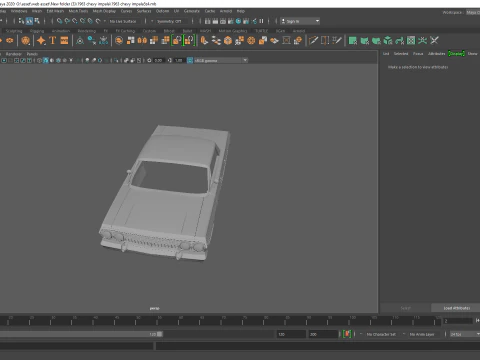The image size is (480, 360).
Task: Open the Mesh Tools menu
Action: (x=78, y=11)
